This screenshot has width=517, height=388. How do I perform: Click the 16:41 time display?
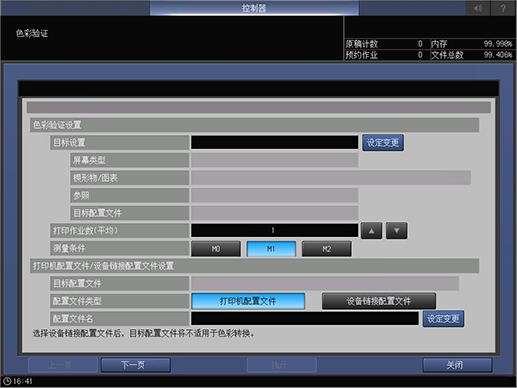23,381
